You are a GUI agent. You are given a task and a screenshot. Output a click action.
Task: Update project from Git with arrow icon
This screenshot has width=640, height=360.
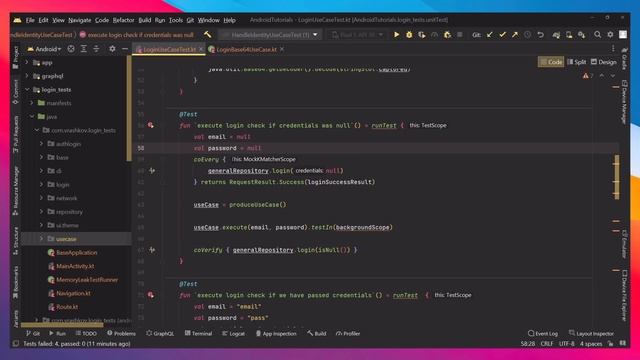(x=489, y=35)
